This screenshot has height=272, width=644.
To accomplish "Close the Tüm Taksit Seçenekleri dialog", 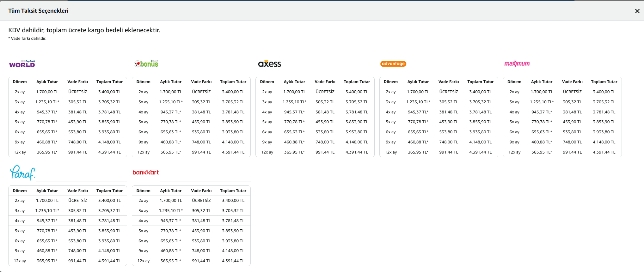I will (x=637, y=11).
